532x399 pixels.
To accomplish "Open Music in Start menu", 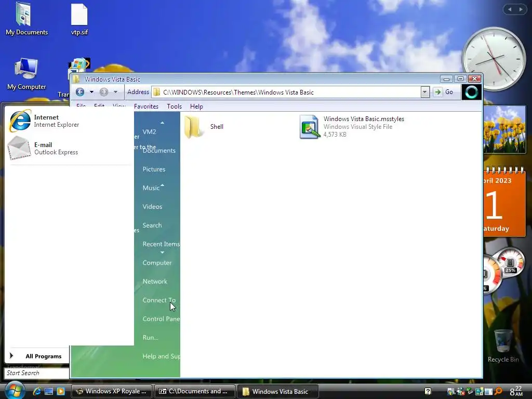I will coord(151,188).
